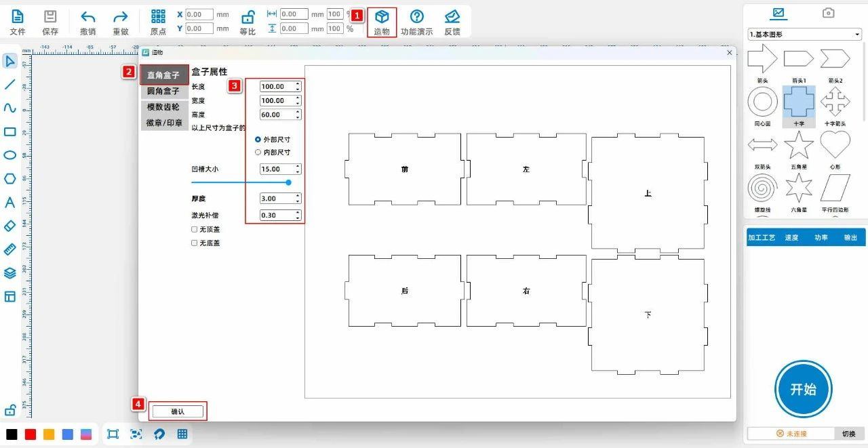This screenshot has width=868, height=448.
Task: Switch to the 模数齿轮 tab
Action: tap(163, 107)
